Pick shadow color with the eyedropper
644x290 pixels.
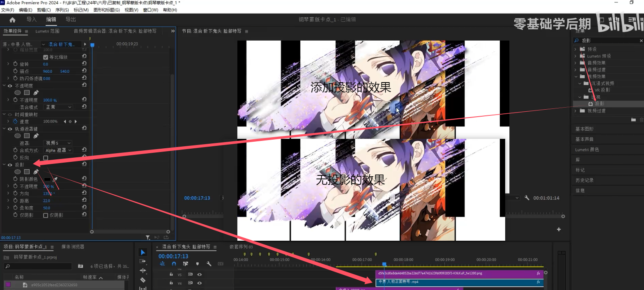pyautogui.click(x=55, y=179)
